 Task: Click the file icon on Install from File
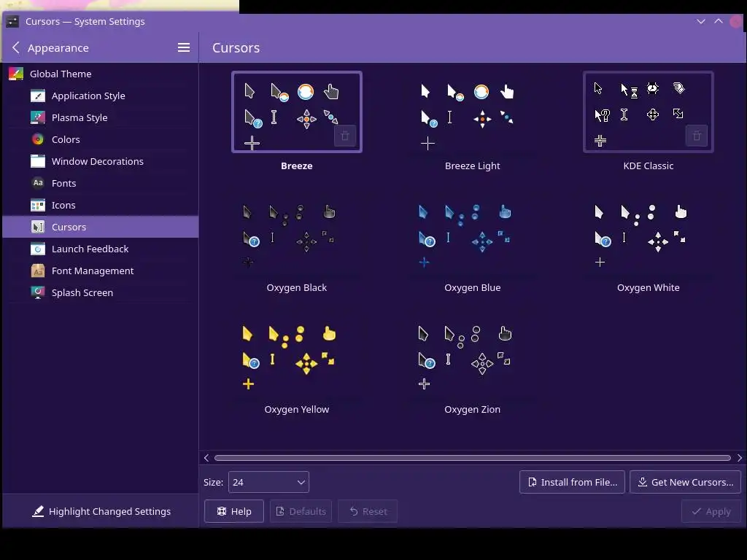tap(532, 483)
